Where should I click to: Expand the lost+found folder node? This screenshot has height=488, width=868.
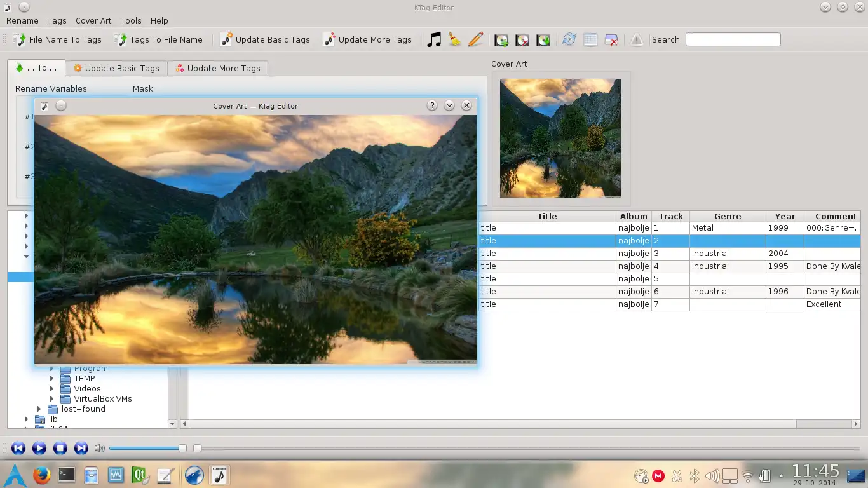pyautogui.click(x=39, y=409)
